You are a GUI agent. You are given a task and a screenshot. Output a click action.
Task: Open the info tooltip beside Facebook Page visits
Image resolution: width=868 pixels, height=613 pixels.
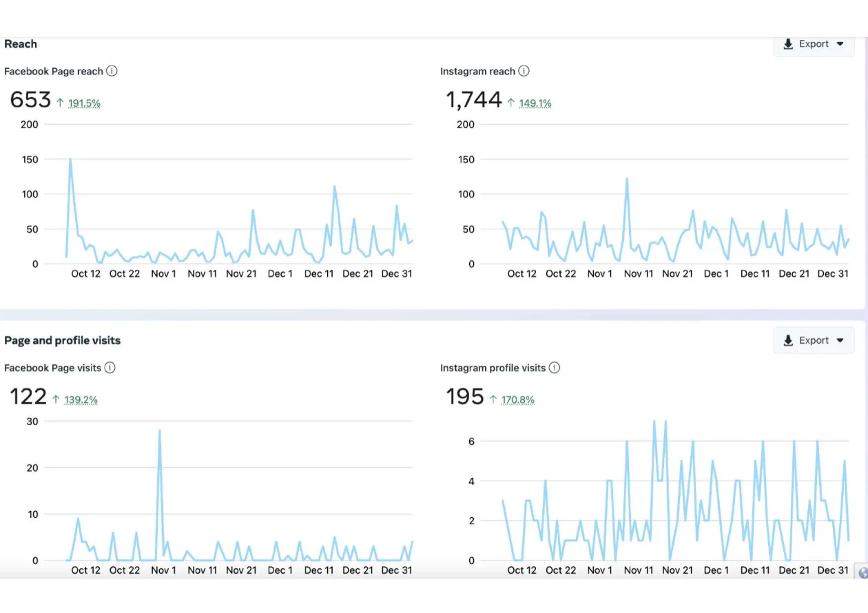click(x=110, y=368)
